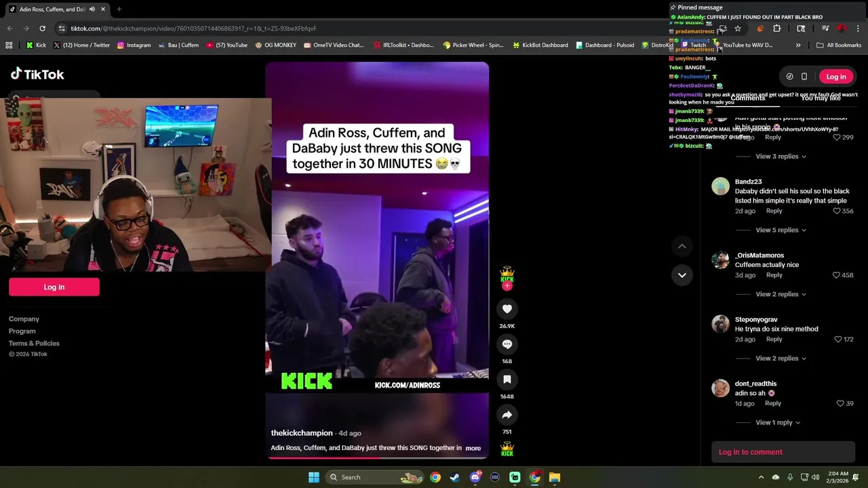The width and height of the screenshot is (868, 488).
Task: Open Chrome extensions puzzle icon
Action: 777,28
